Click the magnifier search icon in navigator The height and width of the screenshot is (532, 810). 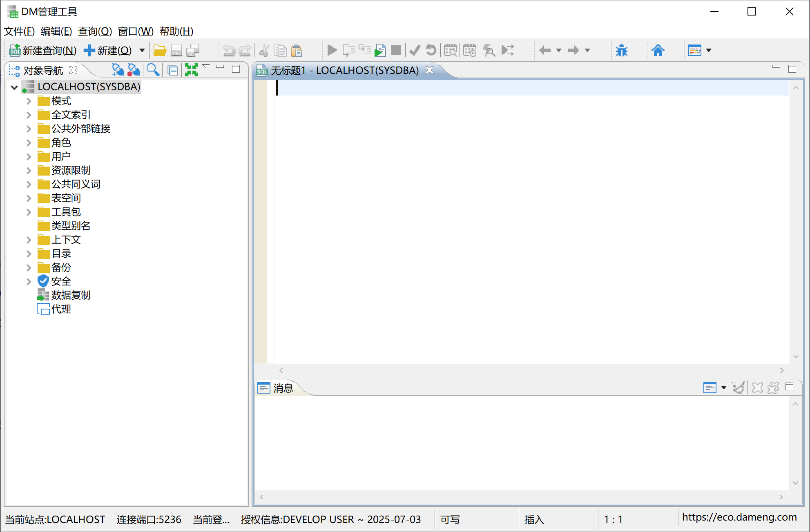click(153, 70)
